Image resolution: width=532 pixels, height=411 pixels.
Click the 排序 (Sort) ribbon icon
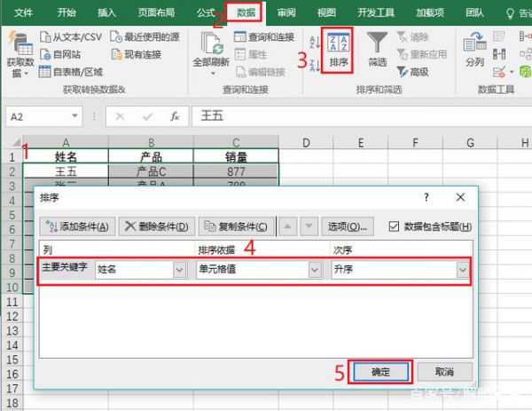[339, 50]
